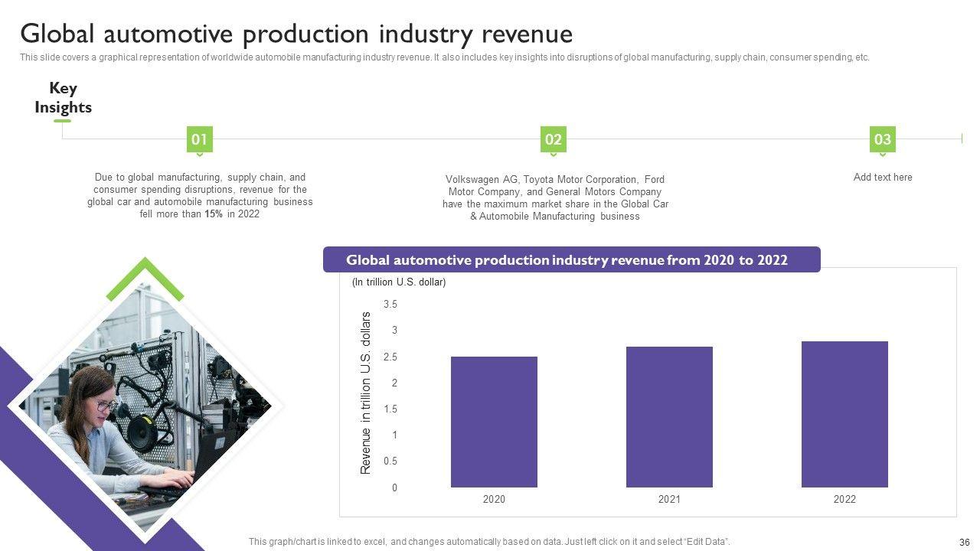980x551 pixels.
Task: Click the 2022 x-axis label
Action: click(844, 500)
